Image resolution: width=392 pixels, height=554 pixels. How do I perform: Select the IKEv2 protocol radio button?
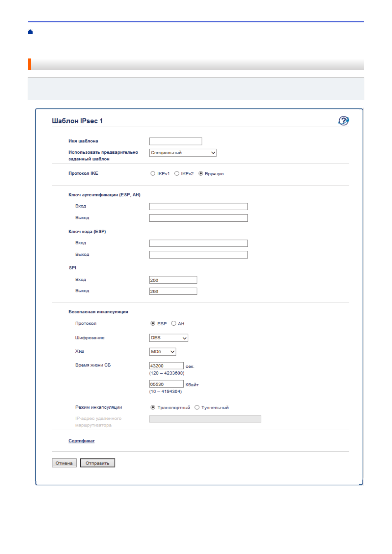177,174
